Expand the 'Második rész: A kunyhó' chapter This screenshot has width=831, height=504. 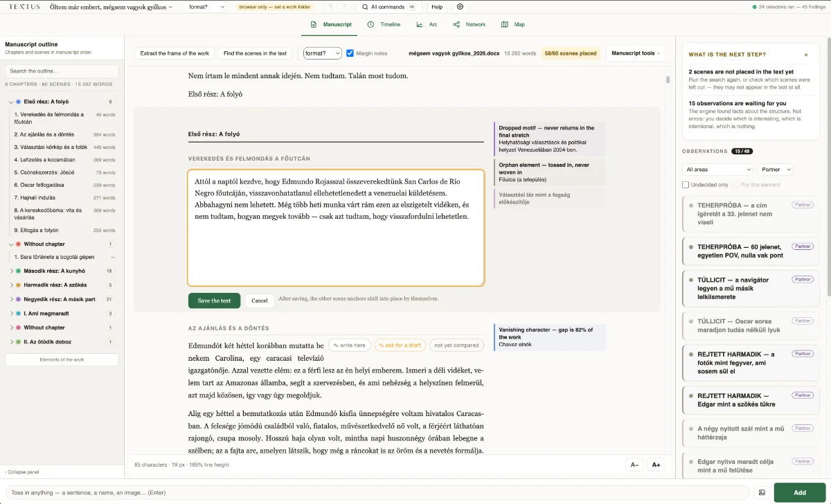(x=11, y=271)
